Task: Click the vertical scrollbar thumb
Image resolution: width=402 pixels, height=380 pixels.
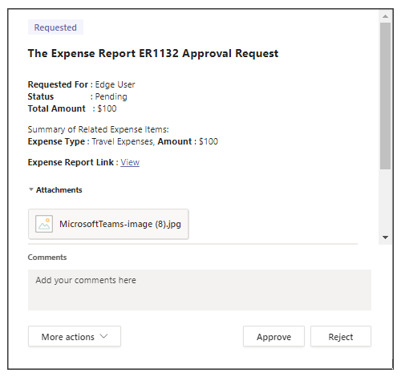Action: pyautogui.click(x=385, y=96)
